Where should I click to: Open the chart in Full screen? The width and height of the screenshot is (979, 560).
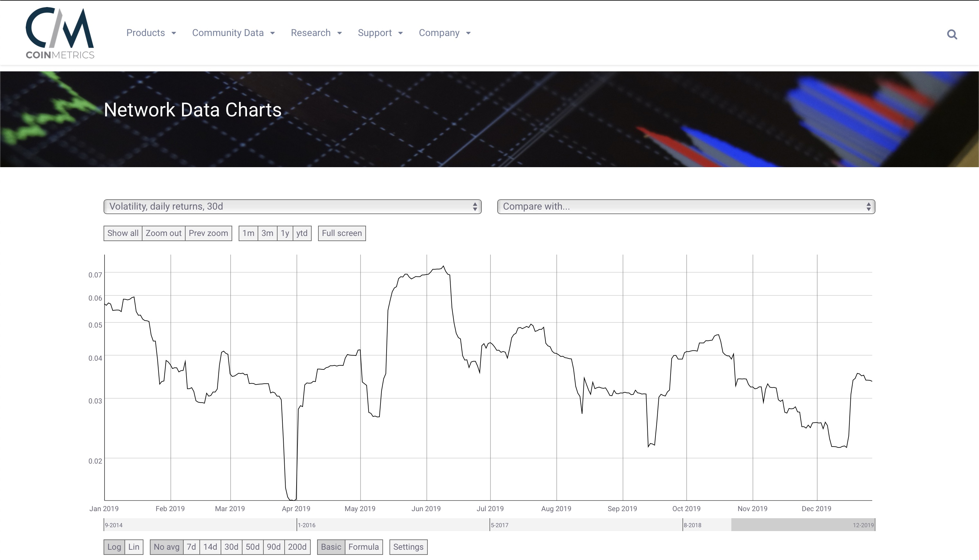342,233
